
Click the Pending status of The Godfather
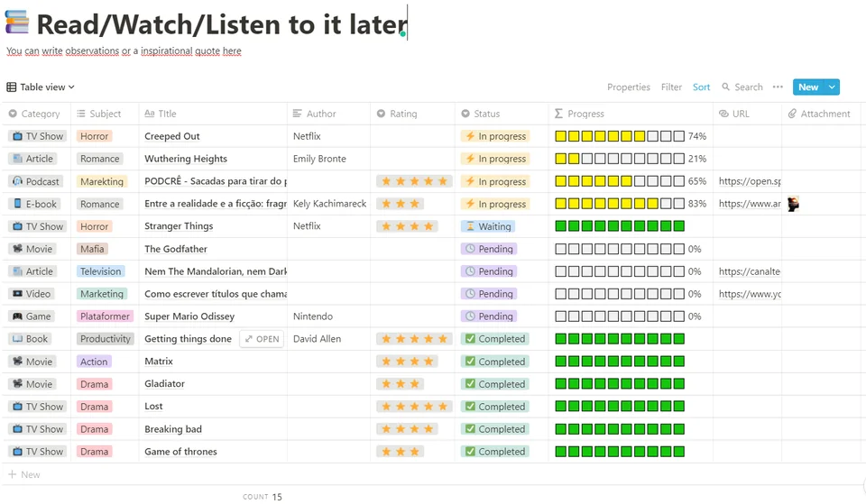(x=489, y=249)
